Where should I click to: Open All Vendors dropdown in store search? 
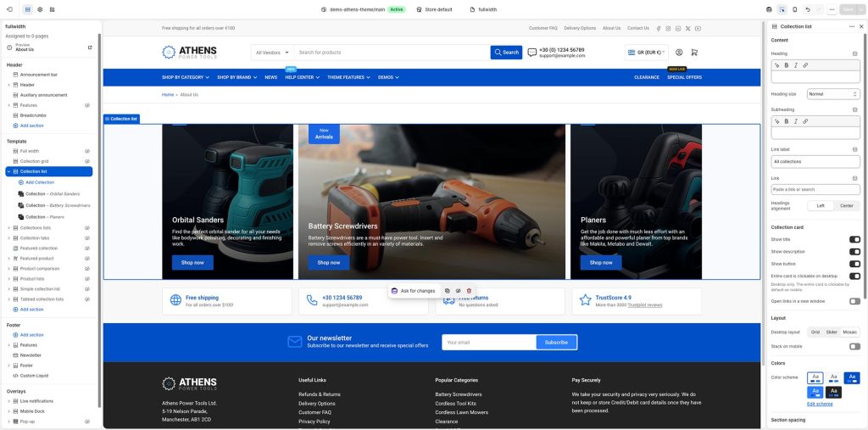pos(272,53)
